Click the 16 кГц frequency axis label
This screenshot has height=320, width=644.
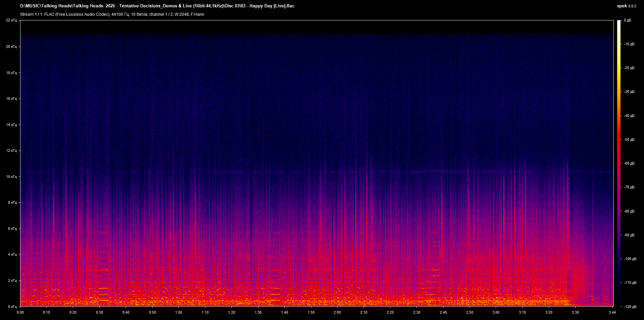tap(12, 99)
